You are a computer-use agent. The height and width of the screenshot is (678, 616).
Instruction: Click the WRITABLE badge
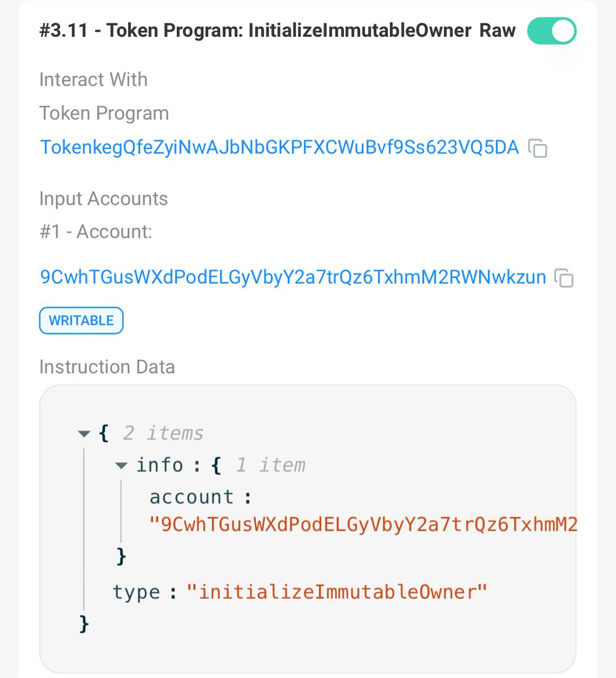pos(81,321)
